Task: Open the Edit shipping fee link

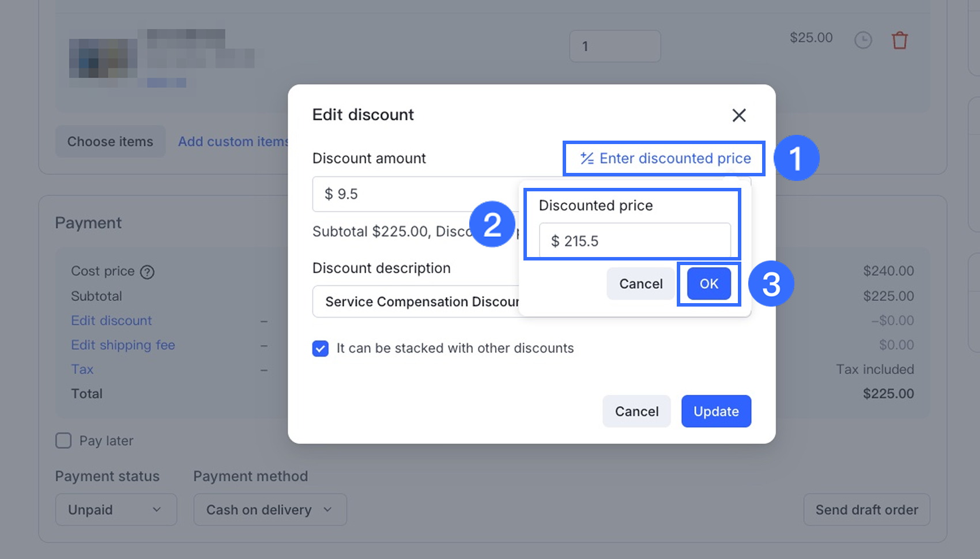Action: (123, 345)
